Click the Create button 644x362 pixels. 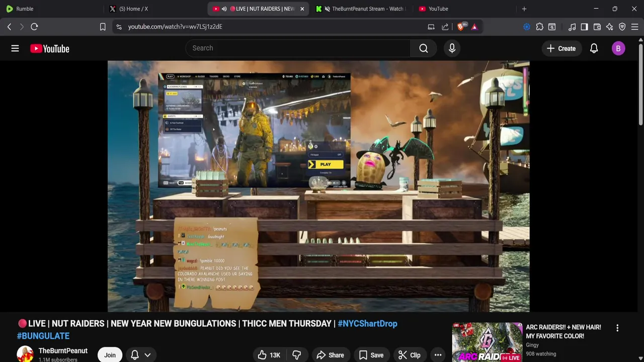(561, 48)
